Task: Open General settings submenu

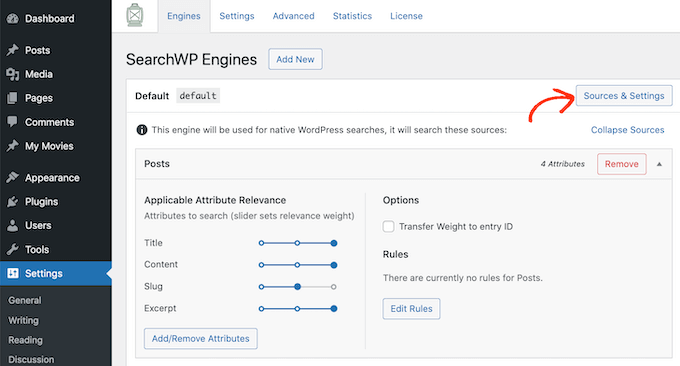Action: [x=25, y=300]
